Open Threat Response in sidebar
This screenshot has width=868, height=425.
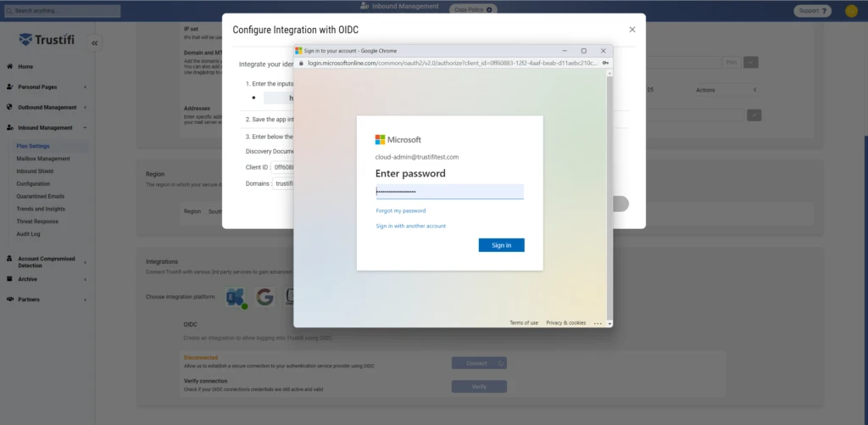(37, 221)
